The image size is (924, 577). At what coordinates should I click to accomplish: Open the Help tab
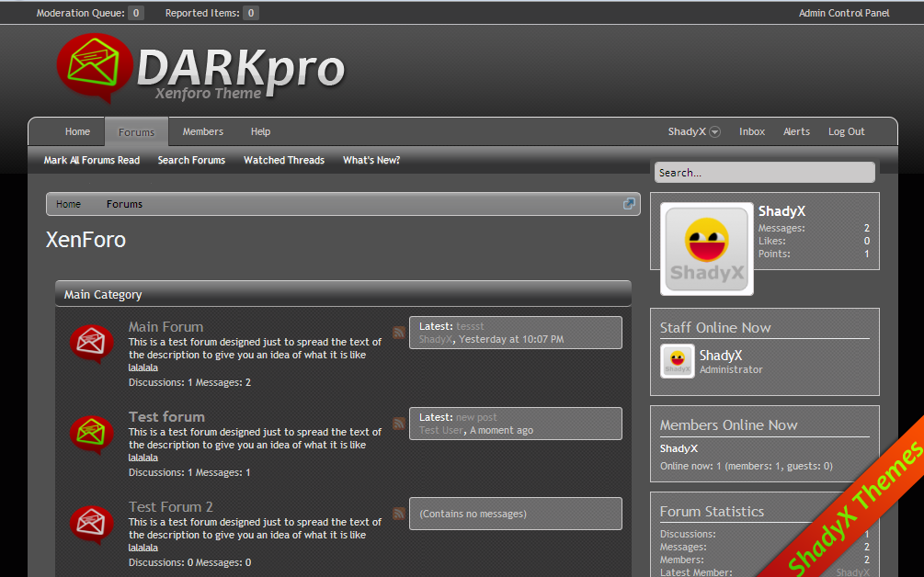pyautogui.click(x=260, y=132)
